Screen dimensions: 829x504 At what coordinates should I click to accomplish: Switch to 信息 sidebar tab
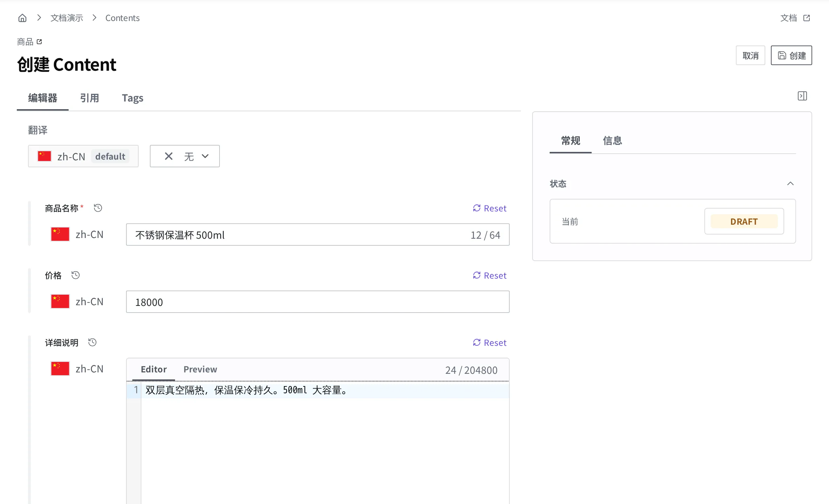pos(612,141)
